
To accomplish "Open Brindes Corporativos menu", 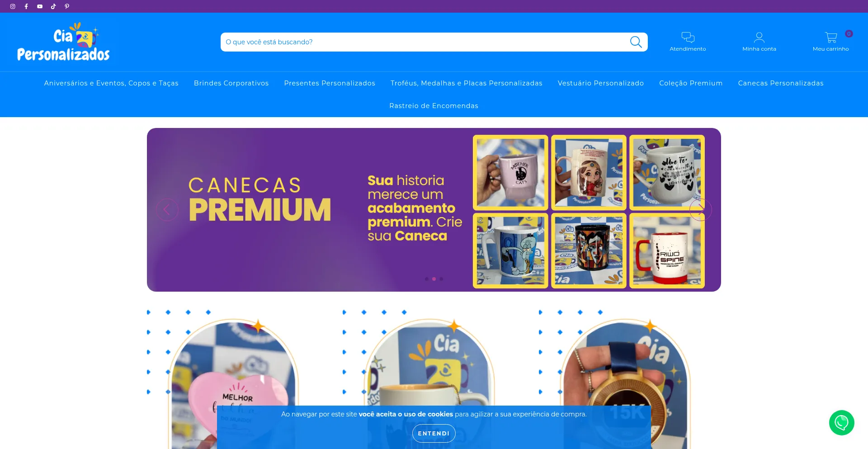I will click(x=231, y=83).
